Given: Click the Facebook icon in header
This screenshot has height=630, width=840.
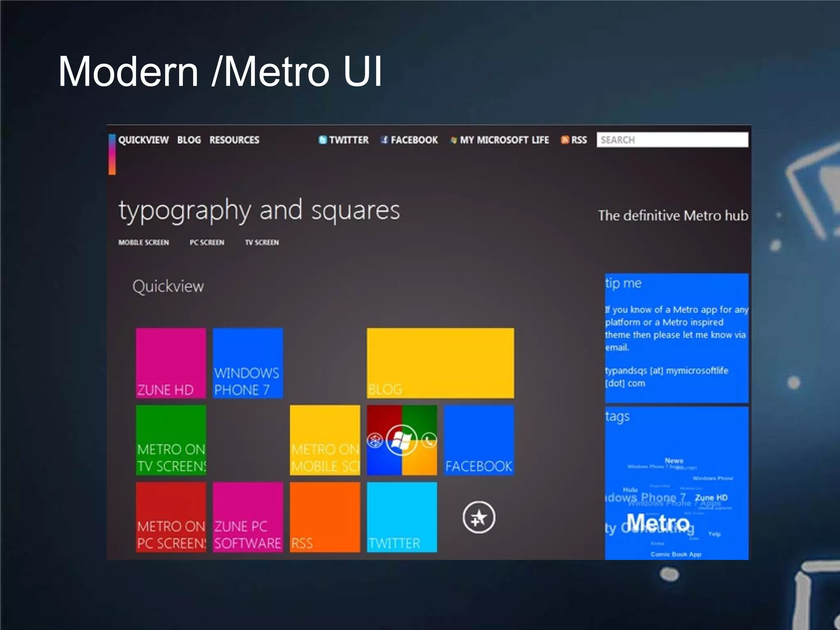Looking at the screenshot, I should 384,140.
